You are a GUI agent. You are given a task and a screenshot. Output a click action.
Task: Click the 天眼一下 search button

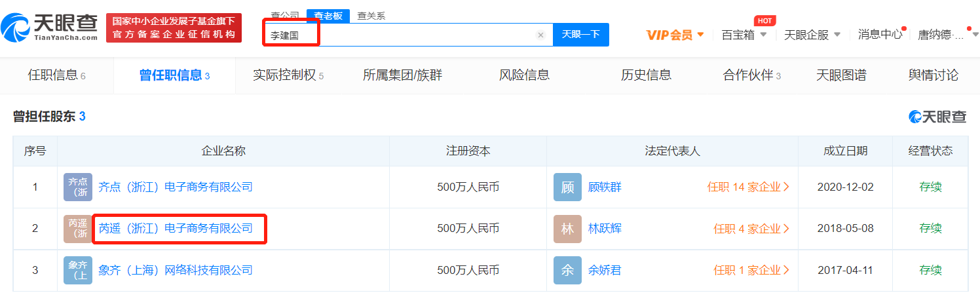[x=580, y=35]
